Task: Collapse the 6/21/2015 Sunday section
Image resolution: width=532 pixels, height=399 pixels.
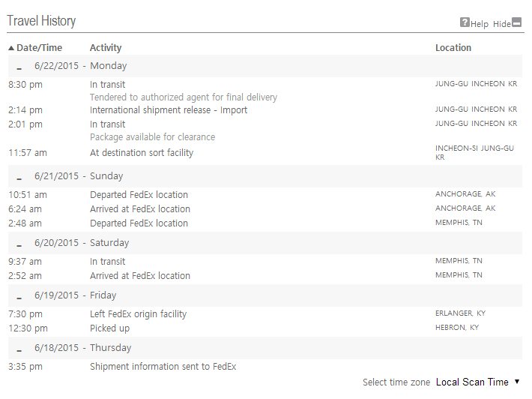Action: pos(19,178)
